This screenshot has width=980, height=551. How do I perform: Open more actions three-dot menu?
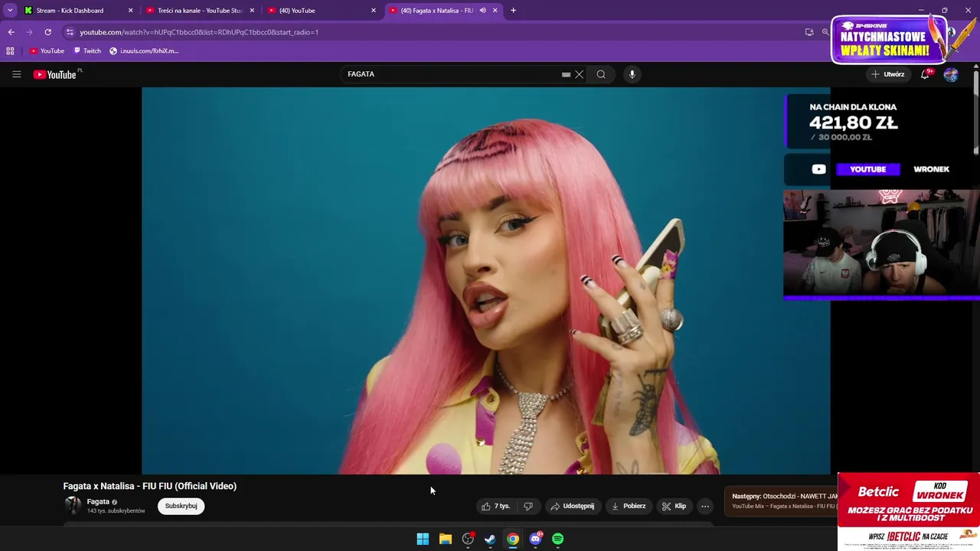(x=705, y=506)
